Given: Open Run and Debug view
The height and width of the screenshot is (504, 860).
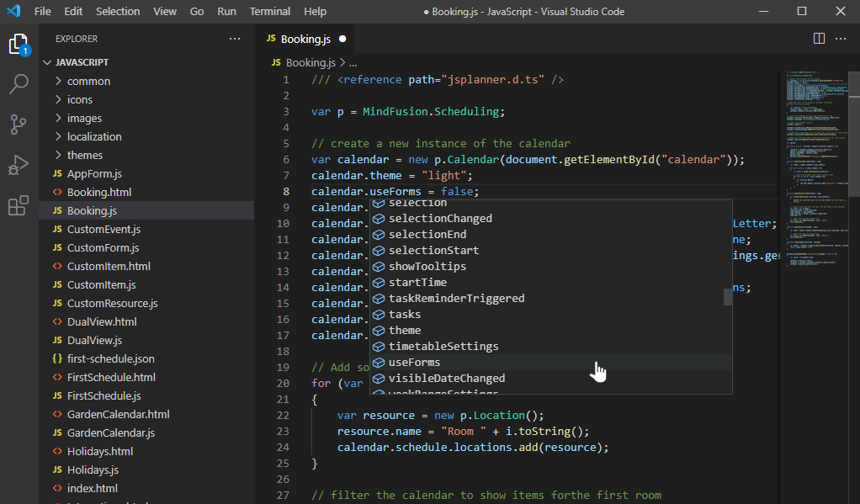Looking at the screenshot, I should [x=19, y=165].
